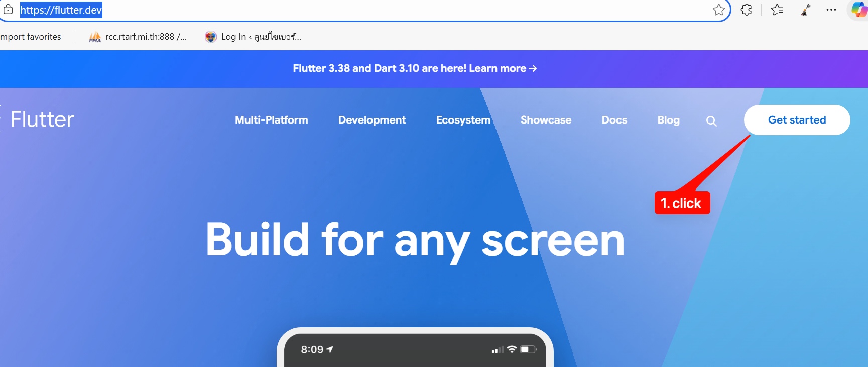
Task: Open the Ecosystem navigation menu
Action: coord(463,120)
